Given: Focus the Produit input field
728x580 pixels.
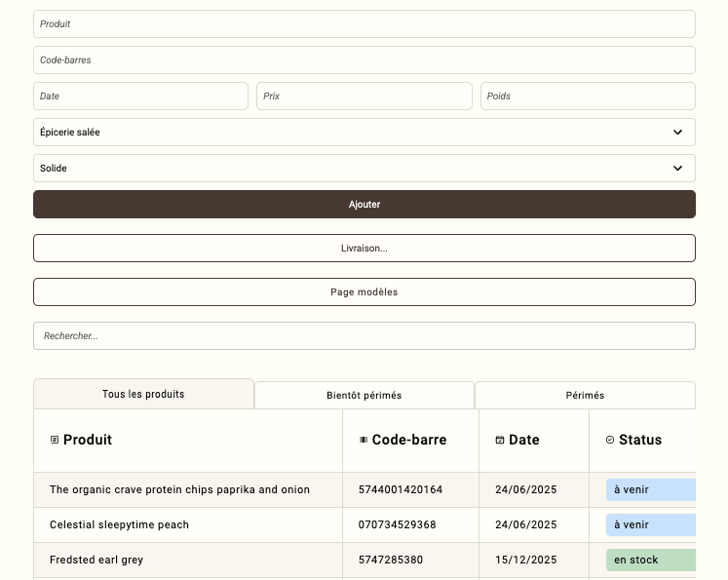Looking at the screenshot, I should (364, 23).
